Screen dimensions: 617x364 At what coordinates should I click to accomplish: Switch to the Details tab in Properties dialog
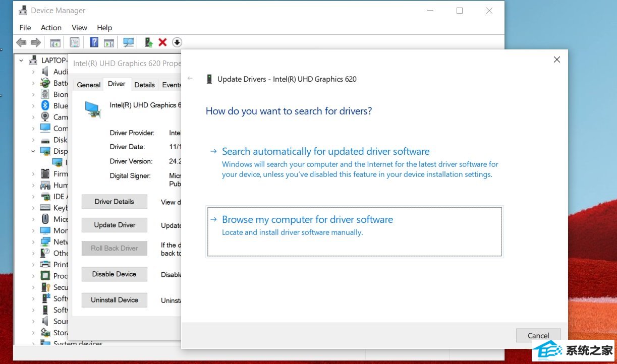coord(145,85)
